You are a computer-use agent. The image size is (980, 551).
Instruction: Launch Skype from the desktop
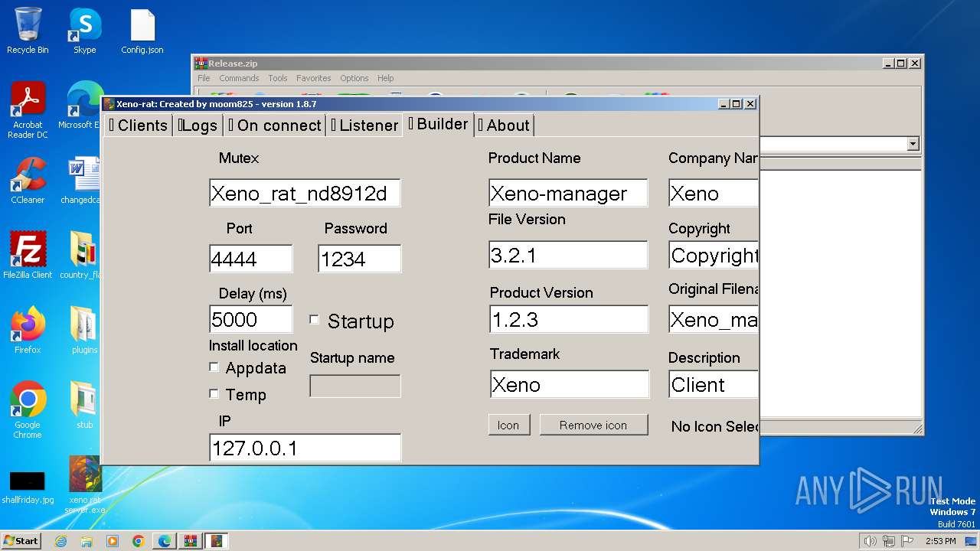point(85,31)
